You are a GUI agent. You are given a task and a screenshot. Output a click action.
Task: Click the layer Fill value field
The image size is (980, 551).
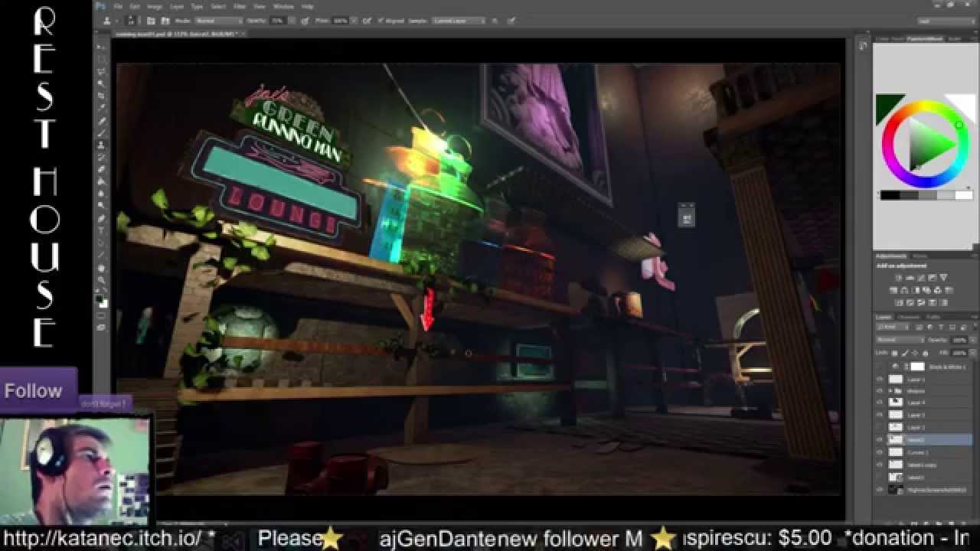959,353
